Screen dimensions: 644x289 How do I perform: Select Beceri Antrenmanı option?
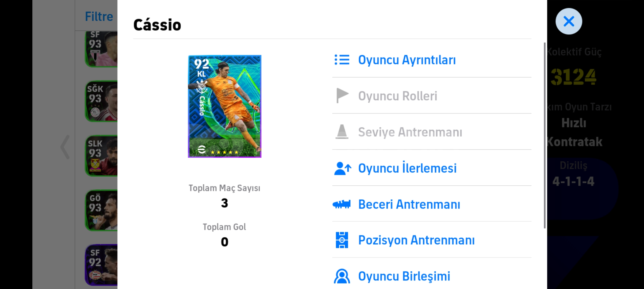pyautogui.click(x=432, y=204)
